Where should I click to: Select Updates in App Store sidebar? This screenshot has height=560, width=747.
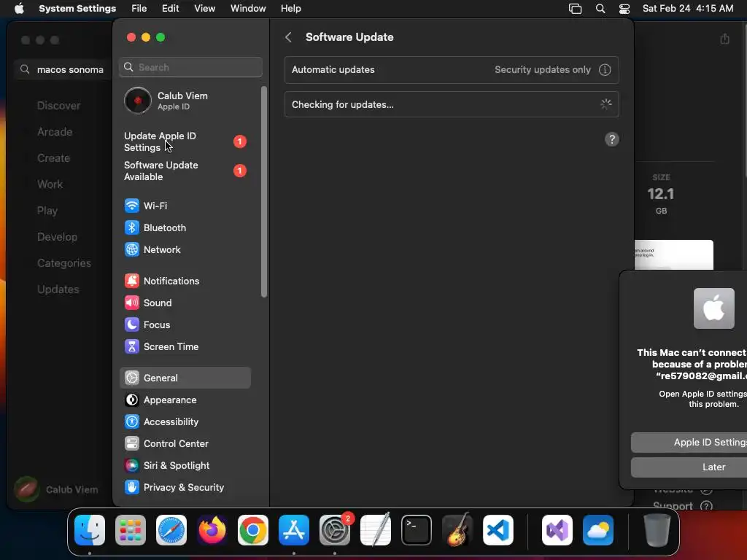click(58, 289)
